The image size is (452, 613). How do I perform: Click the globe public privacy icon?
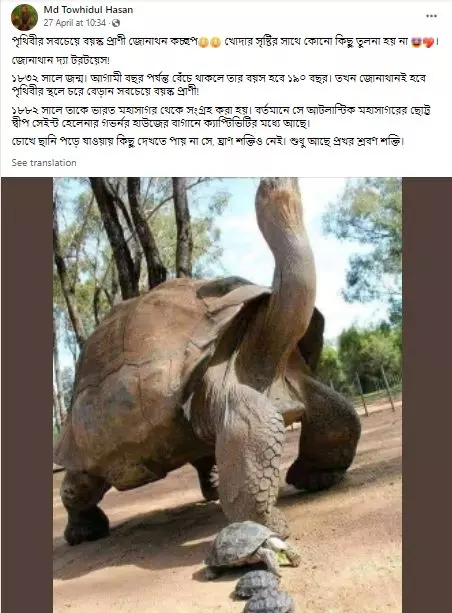(116, 23)
